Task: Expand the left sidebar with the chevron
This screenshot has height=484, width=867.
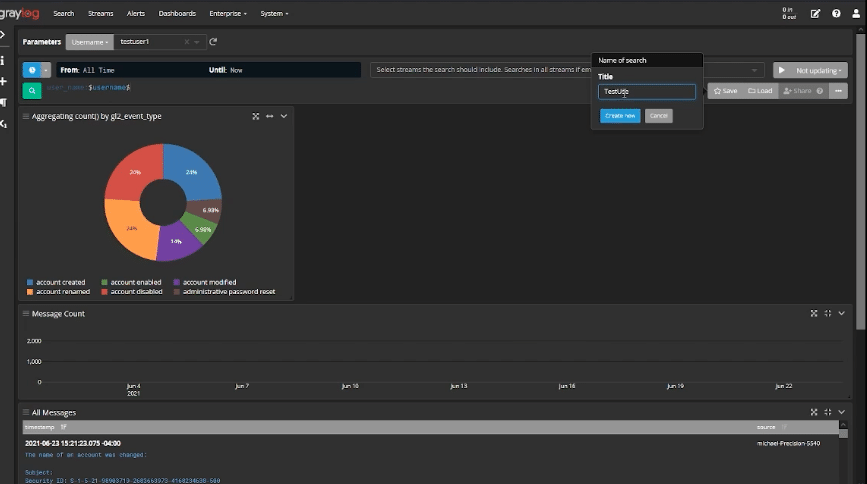Action: click(x=4, y=36)
